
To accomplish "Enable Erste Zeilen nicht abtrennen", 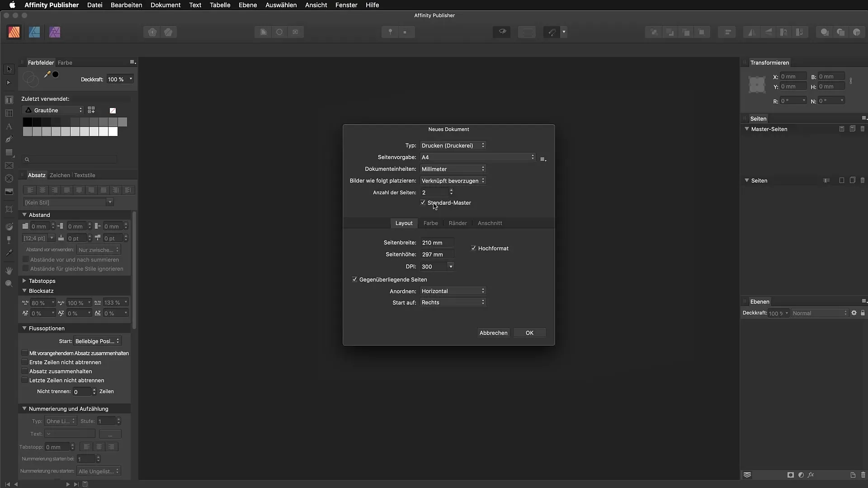I will tap(25, 362).
